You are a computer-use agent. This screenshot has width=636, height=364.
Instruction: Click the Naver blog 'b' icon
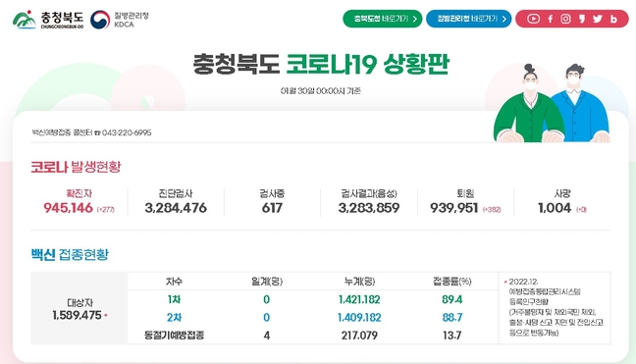point(613,19)
